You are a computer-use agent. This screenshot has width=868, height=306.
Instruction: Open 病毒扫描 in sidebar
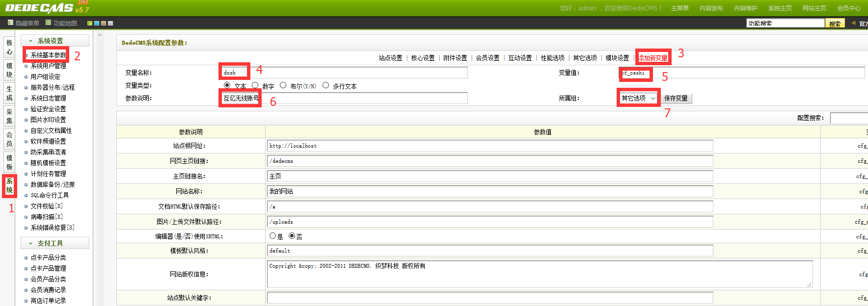(x=47, y=217)
